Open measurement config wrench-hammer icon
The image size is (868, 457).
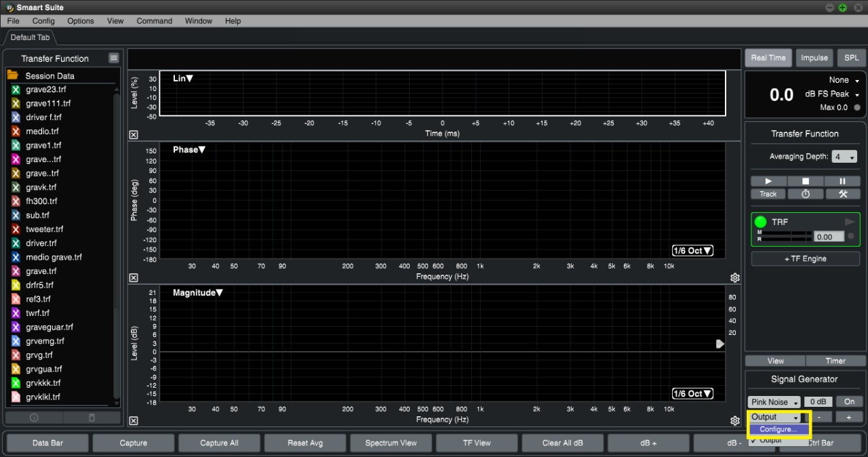click(842, 194)
